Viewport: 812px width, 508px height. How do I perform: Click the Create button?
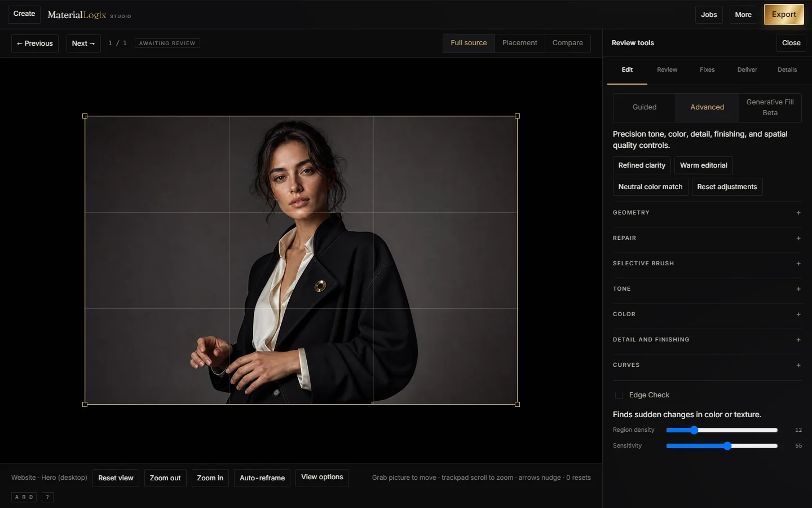(x=24, y=14)
